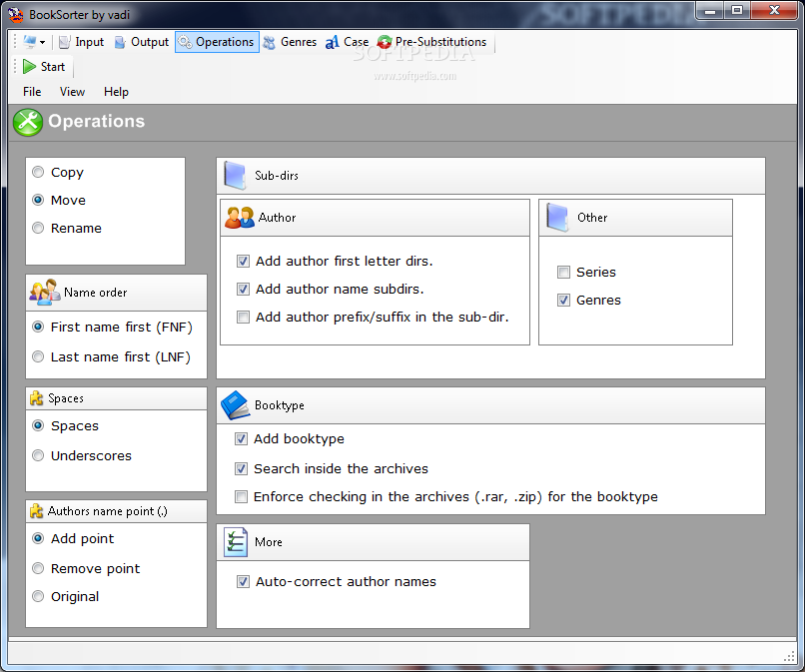Close the BookSorter window
This screenshot has height=672, width=805.
pos(774,11)
